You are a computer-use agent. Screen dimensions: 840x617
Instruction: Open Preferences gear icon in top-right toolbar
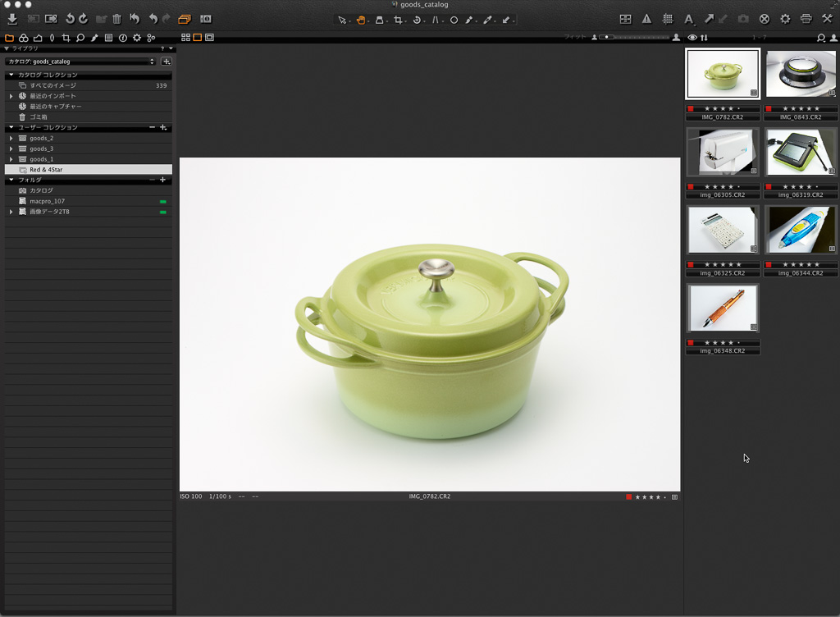pos(785,18)
